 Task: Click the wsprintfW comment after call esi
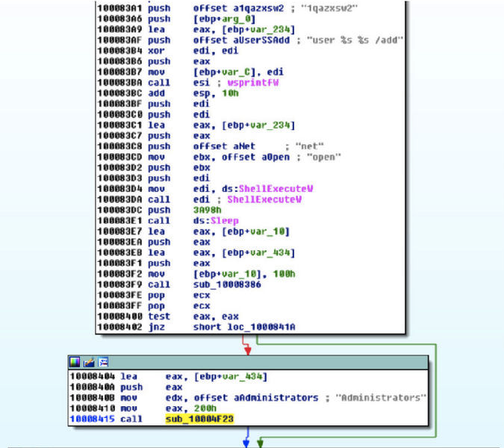click(x=253, y=83)
